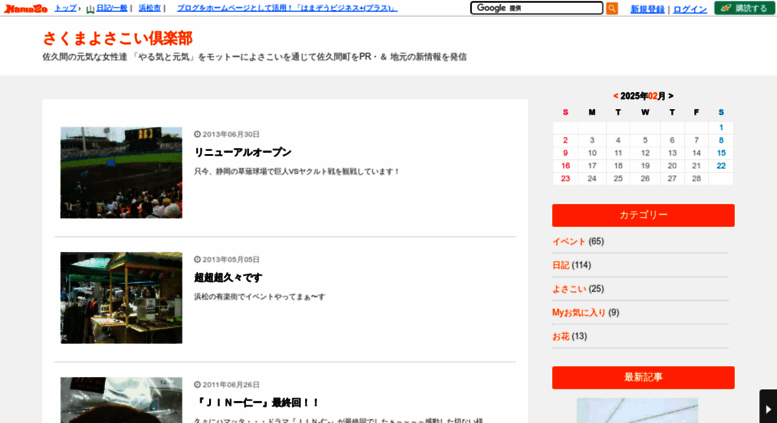Open the はまぞうビジネス+ promotion link
The image size is (777, 423).
[x=287, y=8]
